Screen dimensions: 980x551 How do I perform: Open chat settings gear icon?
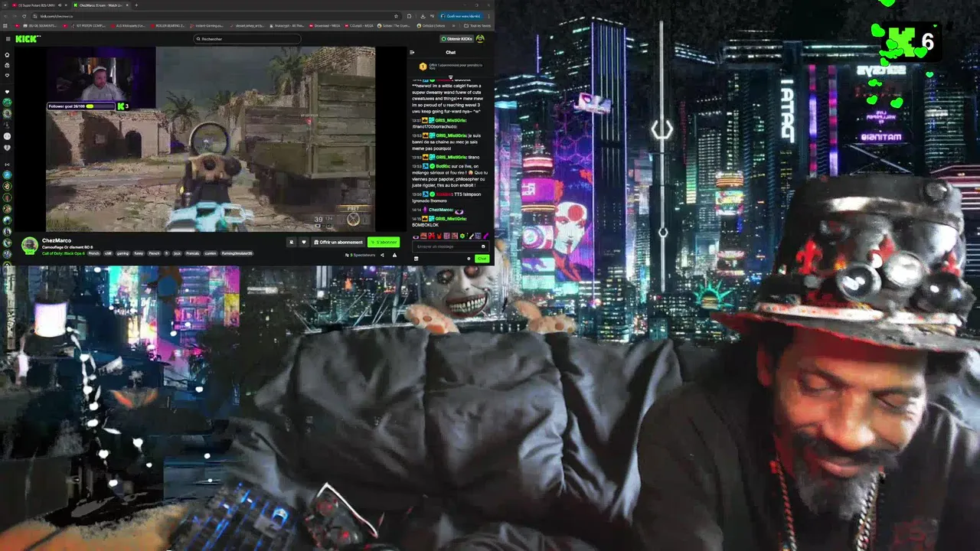(x=469, y=259)
